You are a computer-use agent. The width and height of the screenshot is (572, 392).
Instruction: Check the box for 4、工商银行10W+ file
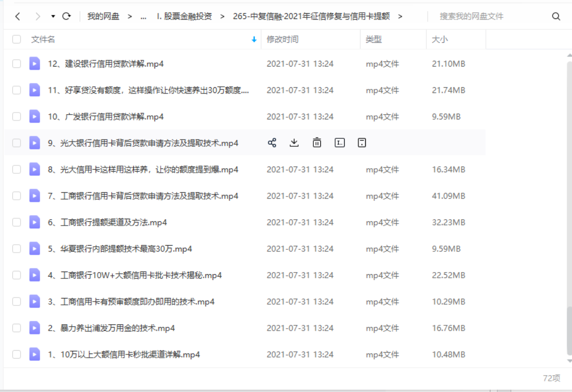point(16,275)
